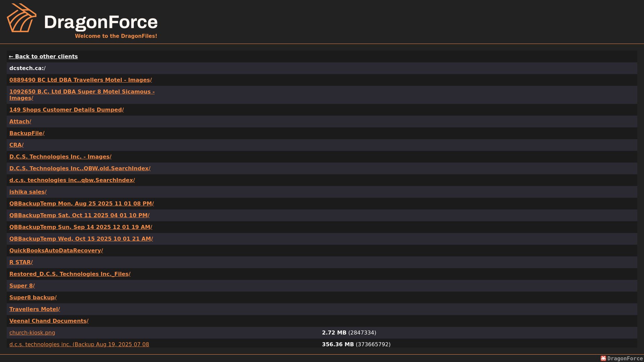644x362 pixels.
Task: Open lowercase d.c.s. technologies inc..qbw.SearchIndex folder
Action: [x=72, y=180]
